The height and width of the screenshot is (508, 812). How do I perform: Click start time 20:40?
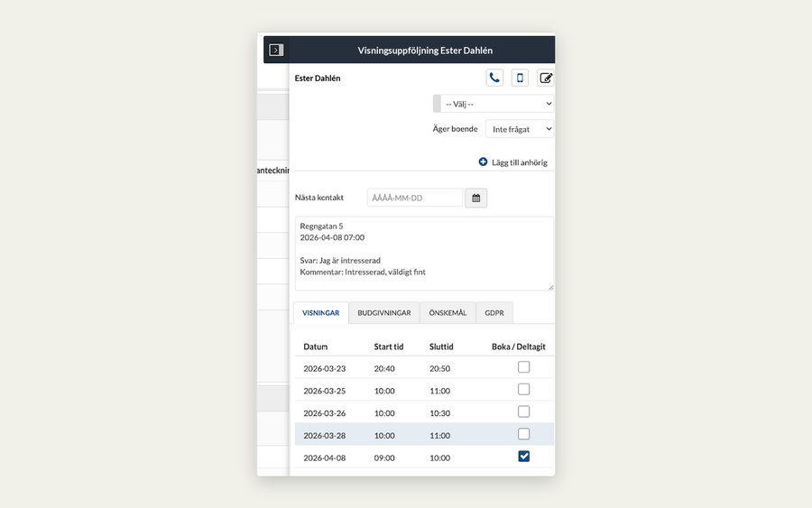pos(384,369)
